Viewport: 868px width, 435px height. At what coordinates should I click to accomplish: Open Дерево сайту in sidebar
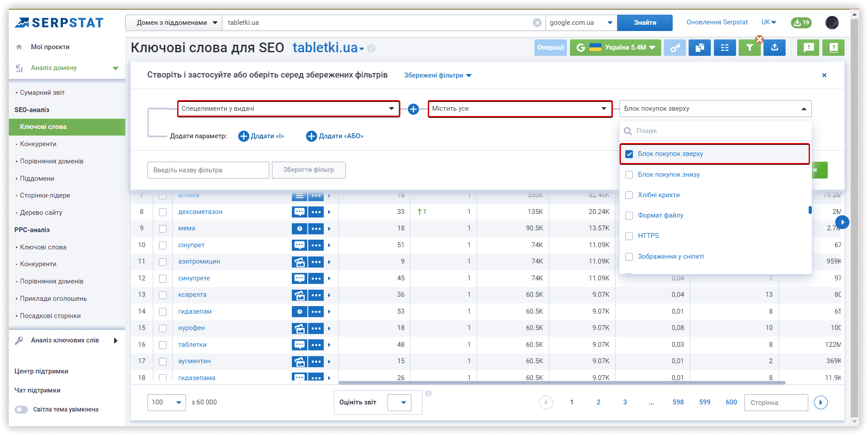pyautogui.click(x=41, y=213)
